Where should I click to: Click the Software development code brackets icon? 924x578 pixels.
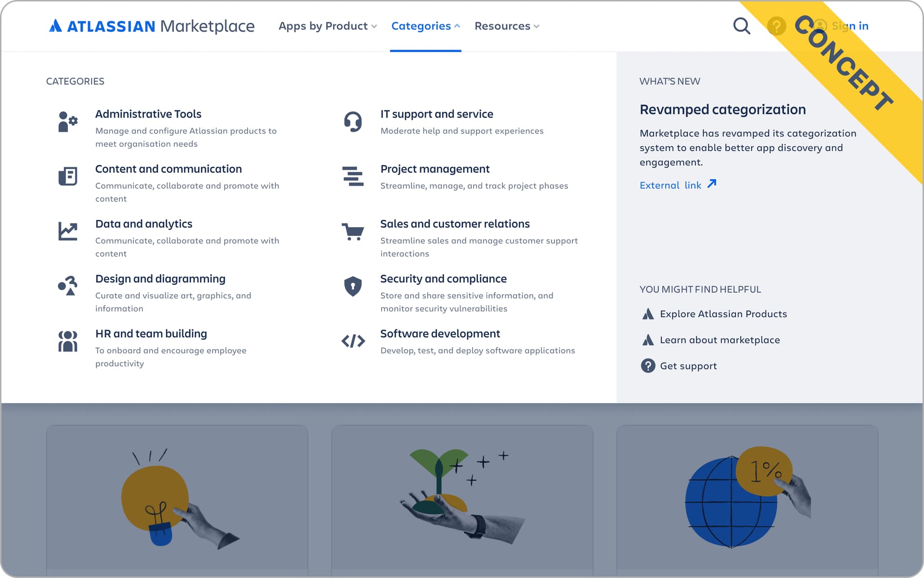(x=353, y=341)
